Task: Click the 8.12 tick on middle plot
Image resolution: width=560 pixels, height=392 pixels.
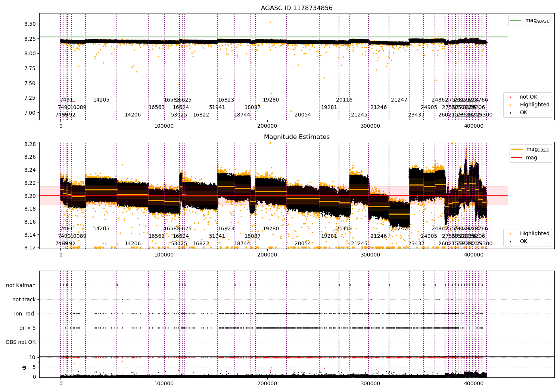Action: tap(30, 248)
